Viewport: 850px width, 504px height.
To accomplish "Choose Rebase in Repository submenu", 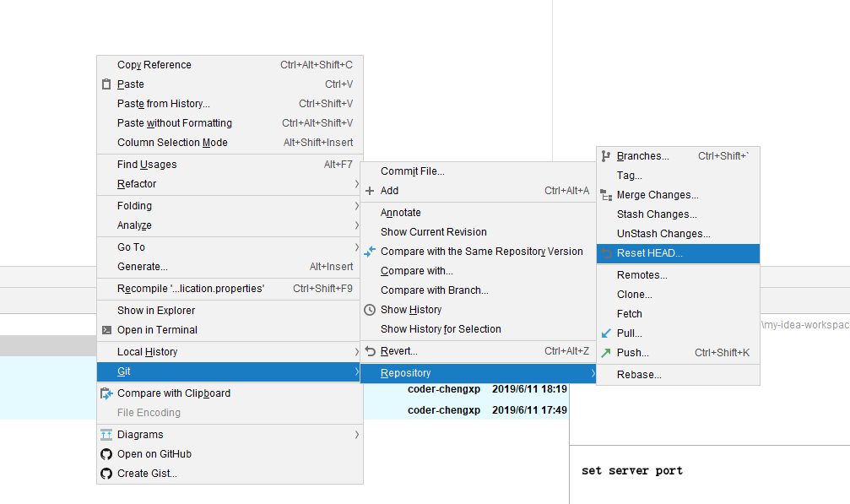I will [678, 375].
